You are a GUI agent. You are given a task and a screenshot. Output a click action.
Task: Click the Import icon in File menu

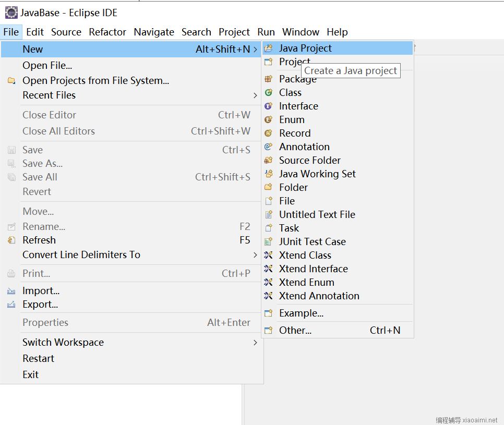tap(11, 291)
